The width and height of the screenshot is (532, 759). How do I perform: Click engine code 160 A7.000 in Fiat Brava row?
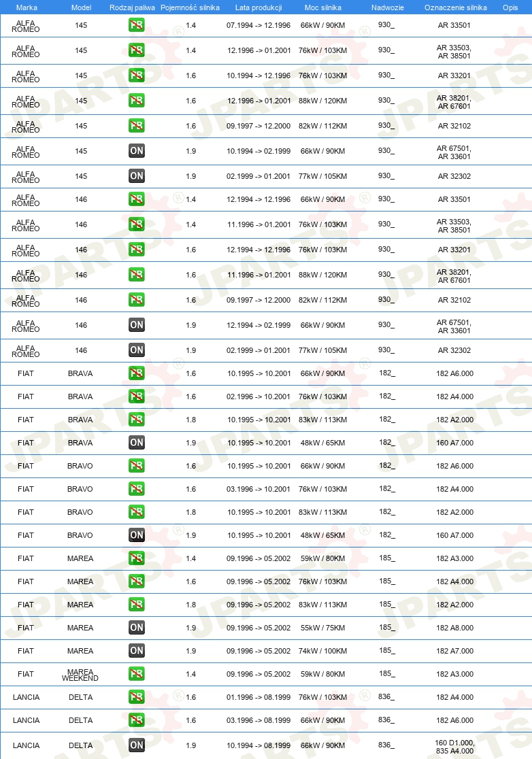click(455, 443)
